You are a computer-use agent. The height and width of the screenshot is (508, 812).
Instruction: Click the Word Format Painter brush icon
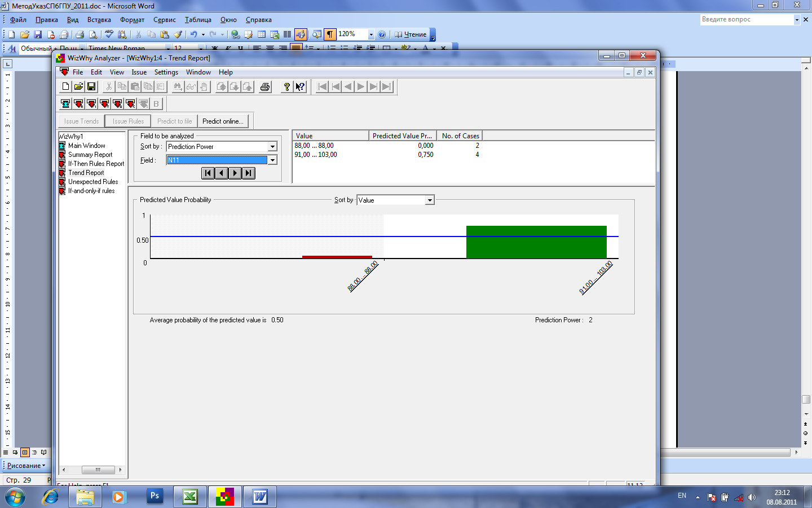coord(178,34)
